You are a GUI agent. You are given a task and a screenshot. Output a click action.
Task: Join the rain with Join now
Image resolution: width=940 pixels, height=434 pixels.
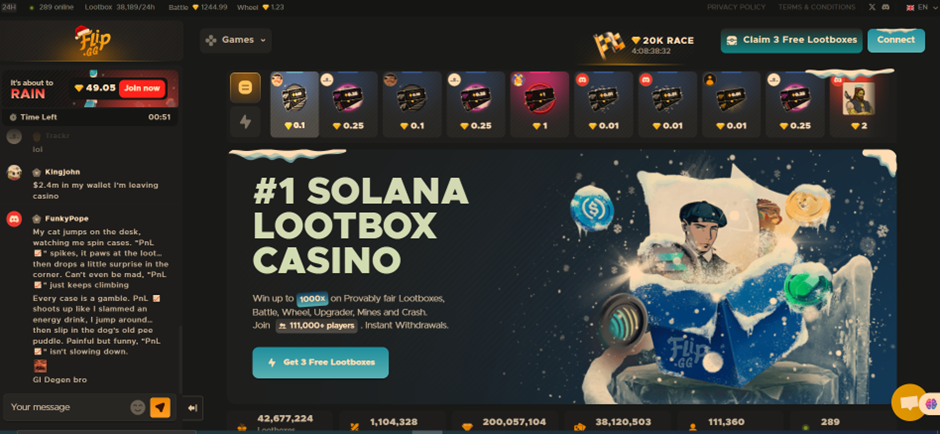point(142,88)
